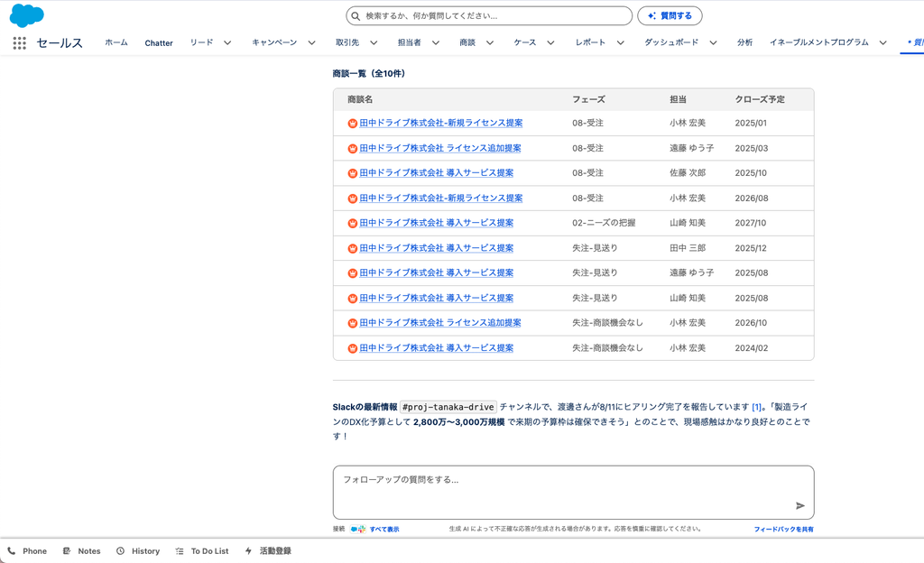Click the すべて表示 link

click(384, 530)
